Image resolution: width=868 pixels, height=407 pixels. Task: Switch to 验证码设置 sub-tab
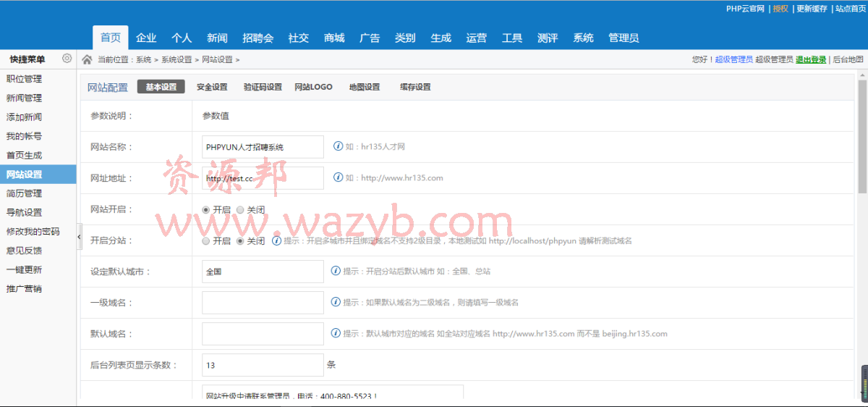point(263,87)
